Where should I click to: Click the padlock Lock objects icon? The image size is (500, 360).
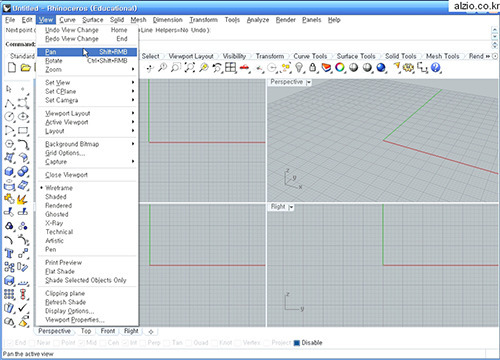tap(312, 68)
